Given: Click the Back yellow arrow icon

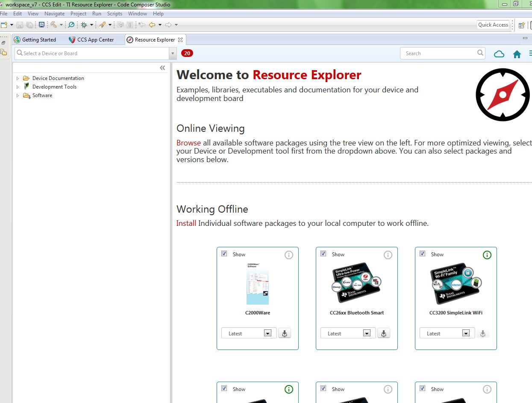Looking at the screenshot, I should (152, 25).
